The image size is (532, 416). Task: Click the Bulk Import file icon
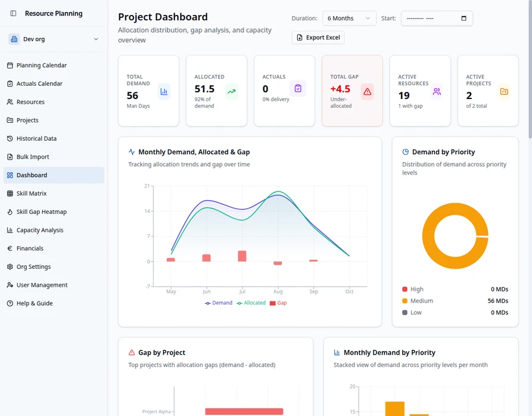tap(10, 157)
